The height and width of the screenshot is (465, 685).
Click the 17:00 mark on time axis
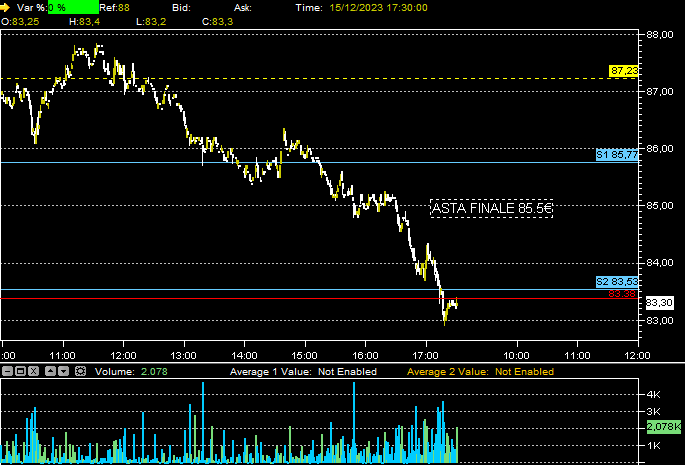(426, 355)
